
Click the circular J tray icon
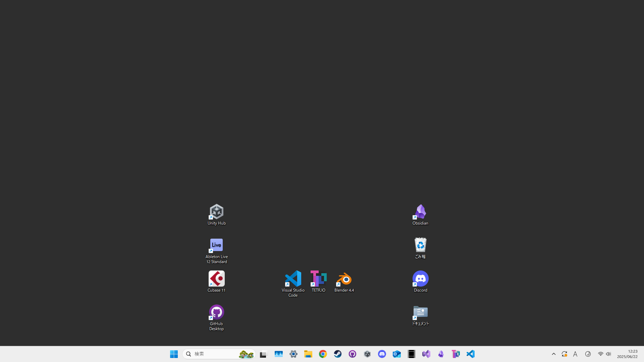(x=588, y=354)
